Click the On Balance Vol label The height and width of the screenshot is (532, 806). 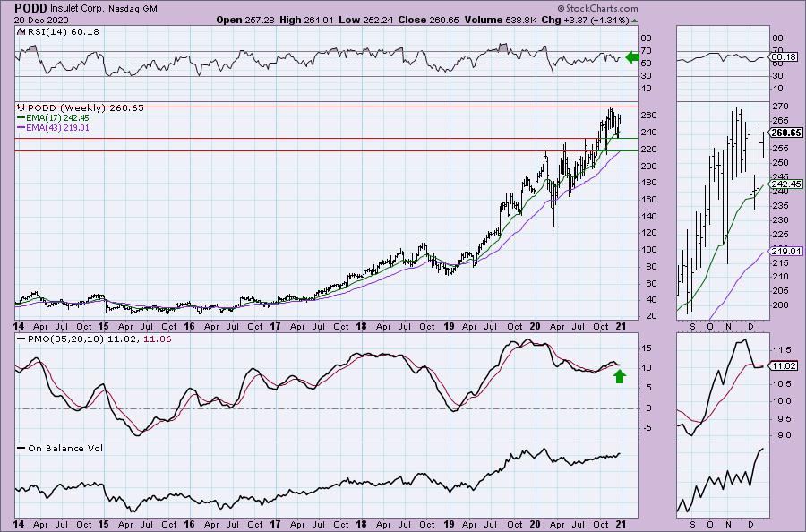[x=60, y=448]
